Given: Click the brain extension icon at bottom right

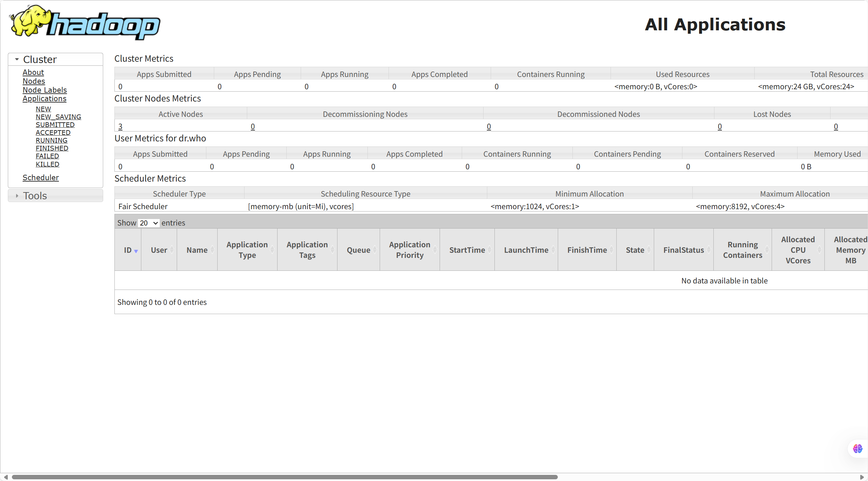Looking at the screenshot, I should (x=857, y=448).
